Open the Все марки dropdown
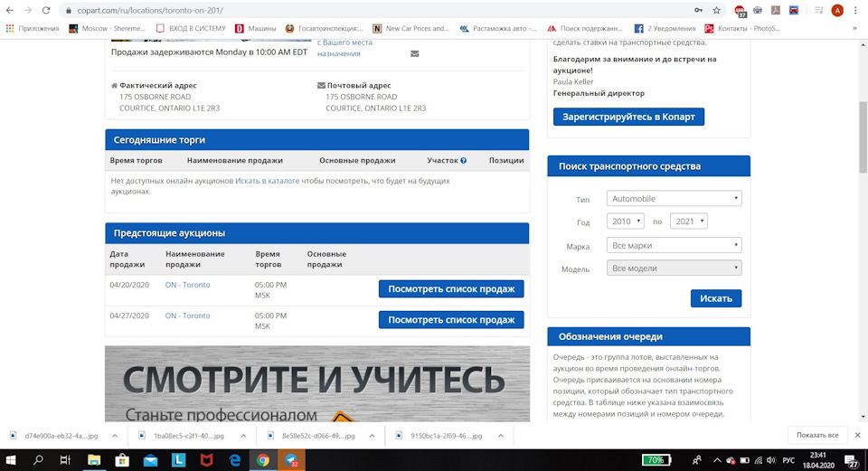 674,245
